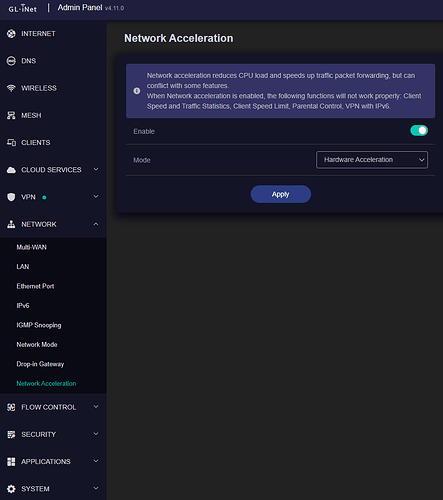Click the Cloud Services cloud icon
Screen dimensions: 443x500
(x=11, y=170)
